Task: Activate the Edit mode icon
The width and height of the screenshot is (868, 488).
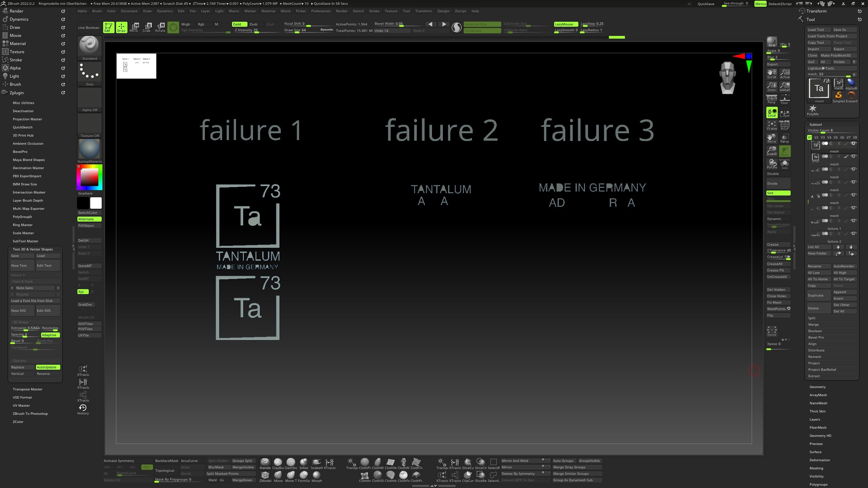Action: [x=108, y=27]
